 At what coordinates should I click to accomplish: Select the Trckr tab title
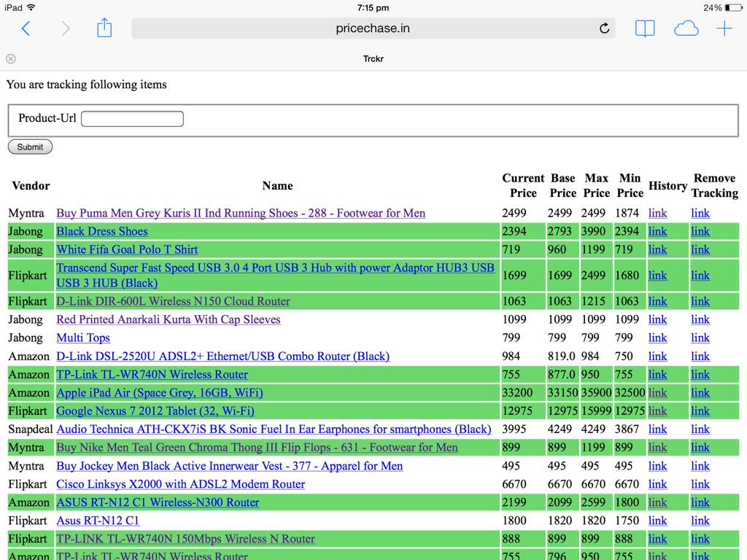tap(373, 58)
